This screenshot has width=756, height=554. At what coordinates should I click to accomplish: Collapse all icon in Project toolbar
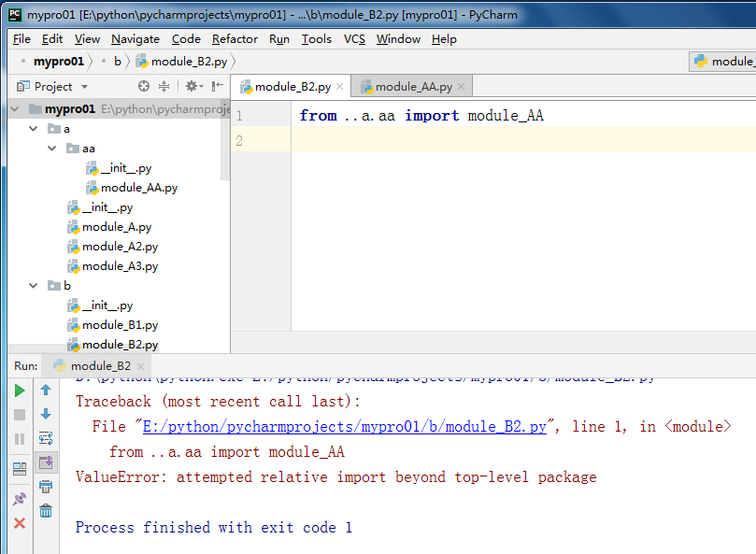(164, 86)
